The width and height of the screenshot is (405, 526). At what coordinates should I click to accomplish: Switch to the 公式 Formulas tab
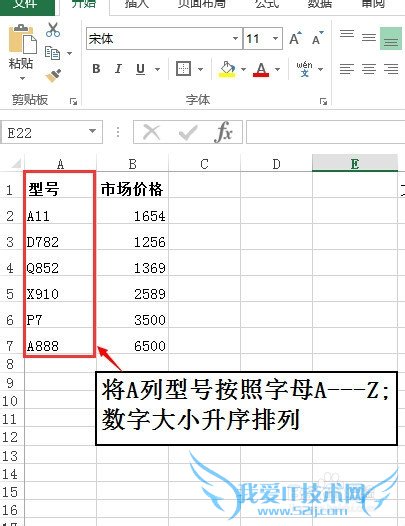click(x=267, y=5)
